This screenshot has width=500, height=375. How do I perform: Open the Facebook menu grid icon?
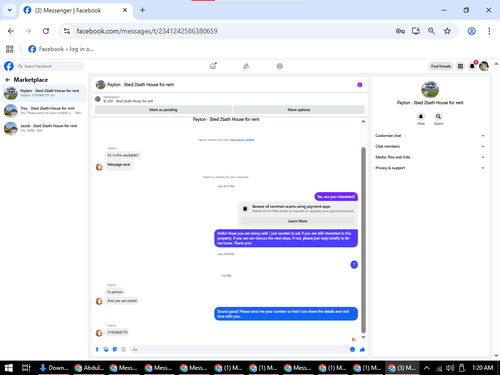[x=460, y=66]
